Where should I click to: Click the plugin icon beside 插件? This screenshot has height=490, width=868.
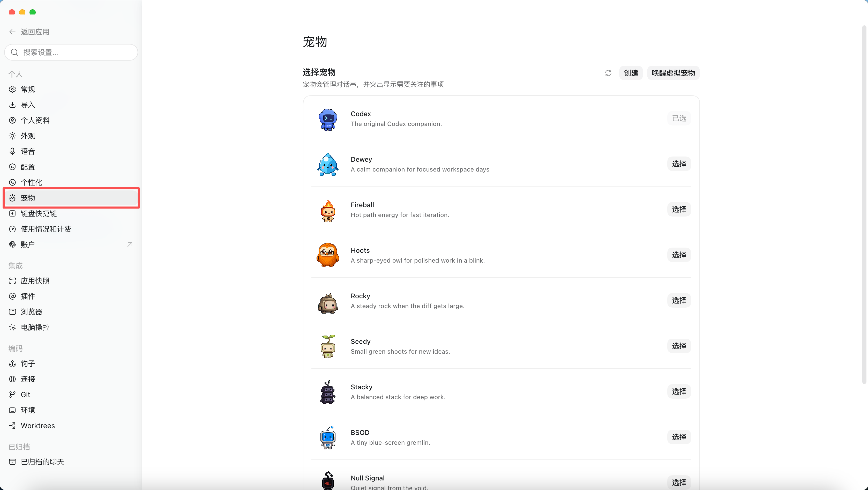click(x=12, y=296)
